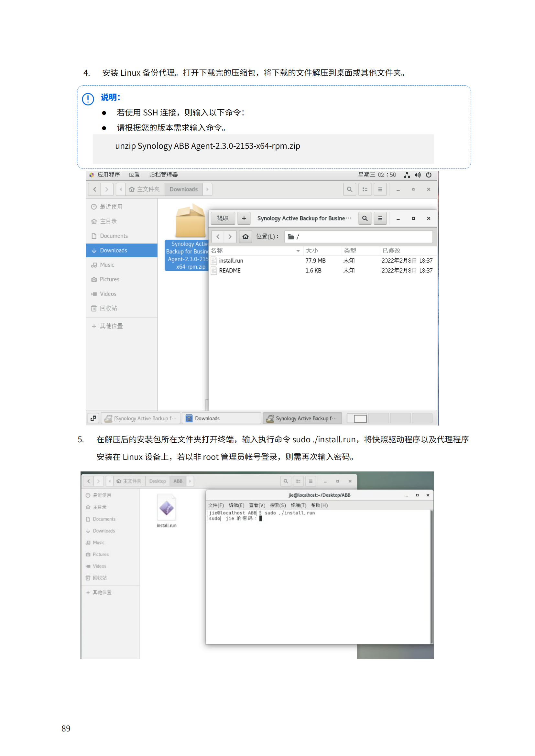The height and width of the screenshot is (756, 535).
Task: Click the 提取 button in archive manager
Action: point(223,218)
